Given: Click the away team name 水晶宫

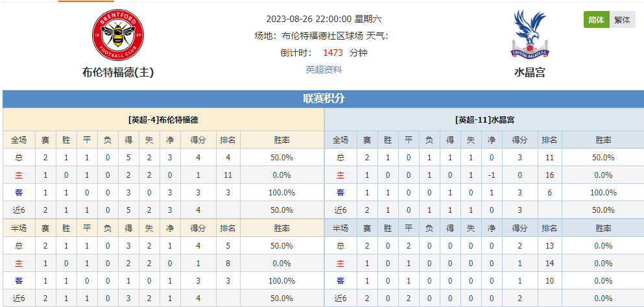Looking at the screenshot, I should [x=530, y=73].
